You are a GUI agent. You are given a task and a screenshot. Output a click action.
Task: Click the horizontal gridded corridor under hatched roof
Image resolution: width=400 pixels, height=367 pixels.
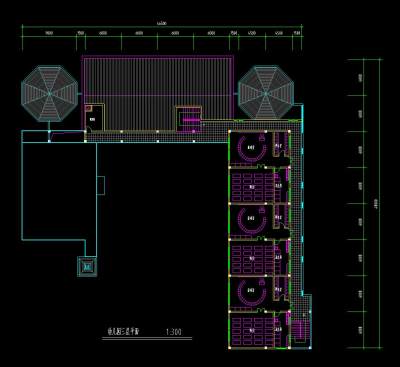coord(157,137)
